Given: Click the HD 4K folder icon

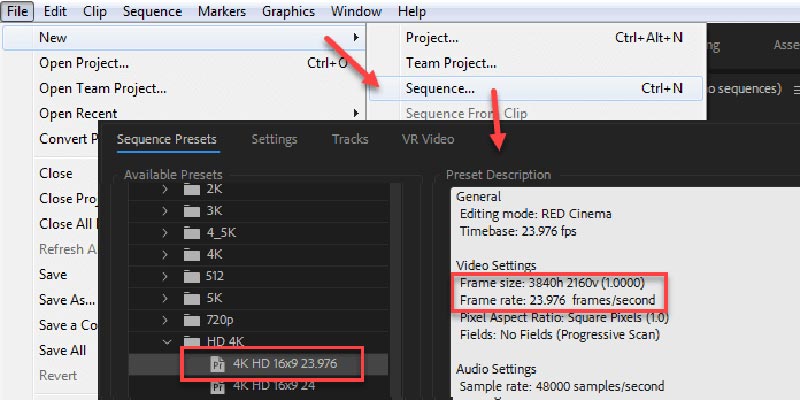Looking at the screenshot, I should tap(192, 343).
